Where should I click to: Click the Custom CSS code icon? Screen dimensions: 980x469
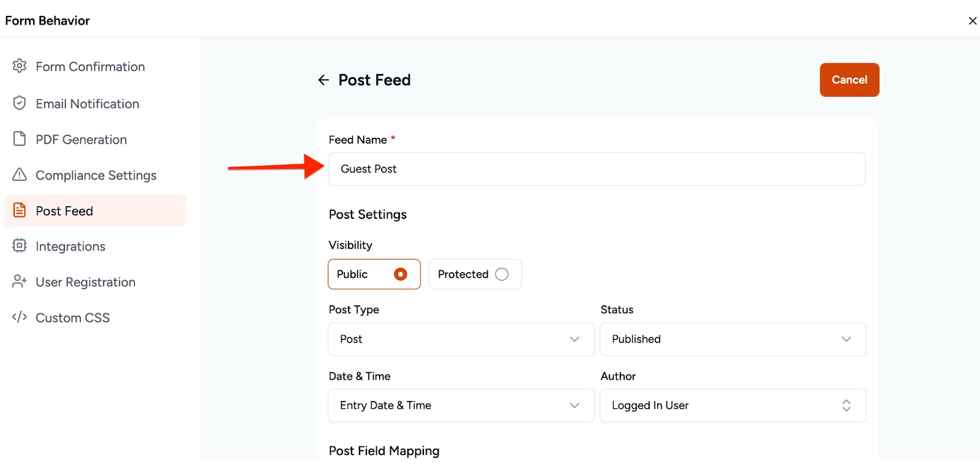(x=19, y=317)
